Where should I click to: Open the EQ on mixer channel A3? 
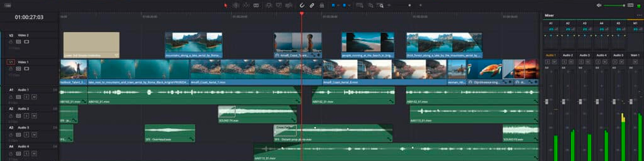coord(584,29)
